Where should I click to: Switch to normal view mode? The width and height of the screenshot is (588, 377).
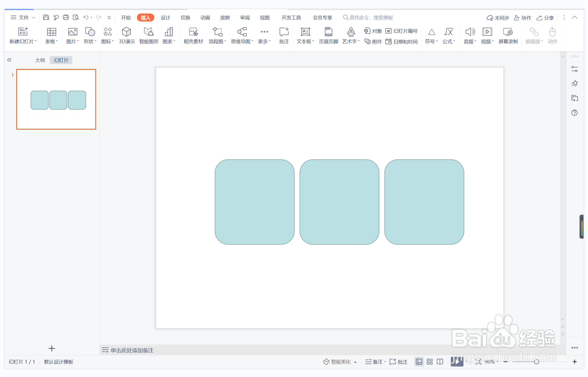pos(419,362)
